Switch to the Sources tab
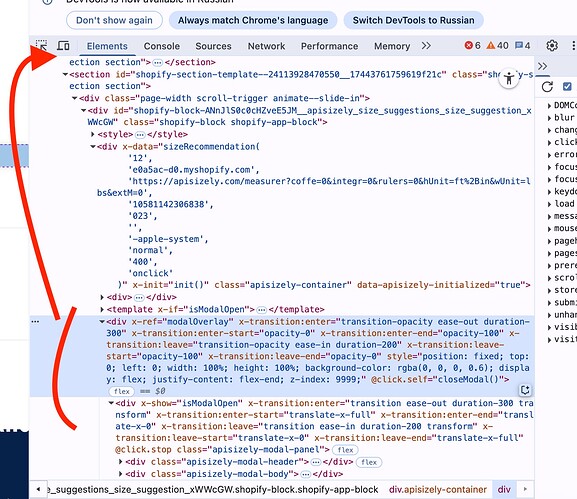 pos(213,46)
